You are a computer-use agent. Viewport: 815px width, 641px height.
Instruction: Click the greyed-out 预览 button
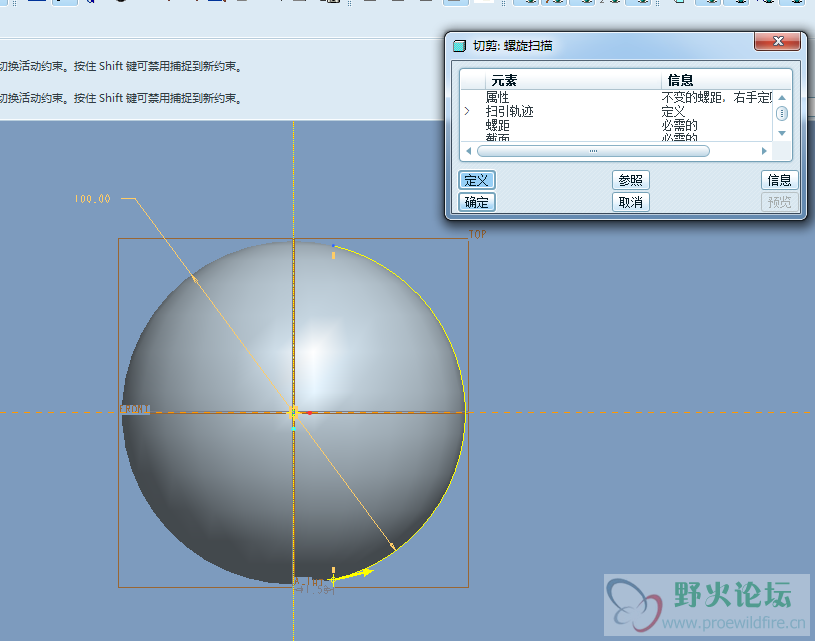tap(779, 202)
